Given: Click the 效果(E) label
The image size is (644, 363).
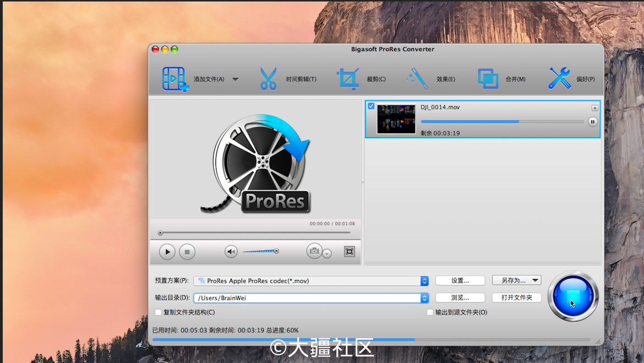Looking at the screenshot, I should tap(446, 79).
